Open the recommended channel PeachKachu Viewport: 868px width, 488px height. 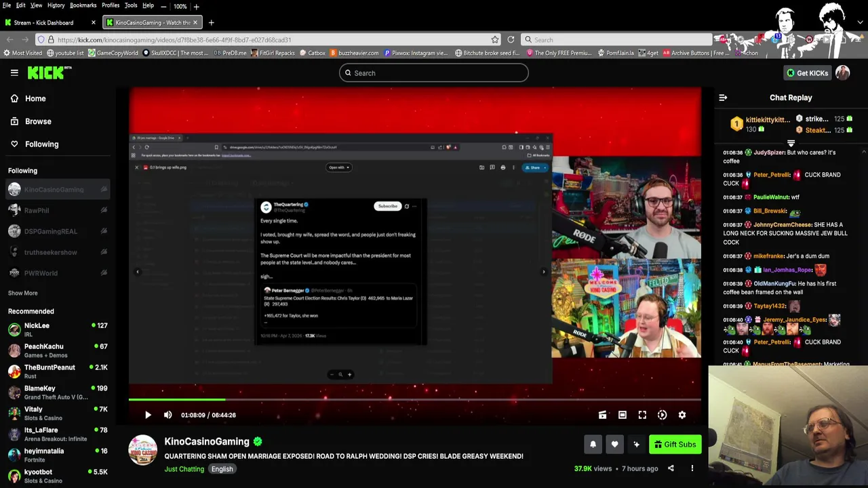pyautogui.click(x=58, y=350)
